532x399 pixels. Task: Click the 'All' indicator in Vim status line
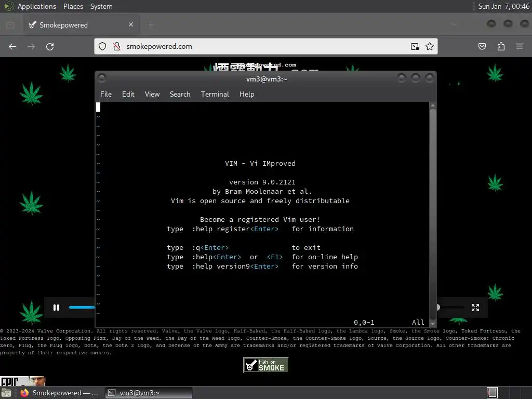point(418,322)
